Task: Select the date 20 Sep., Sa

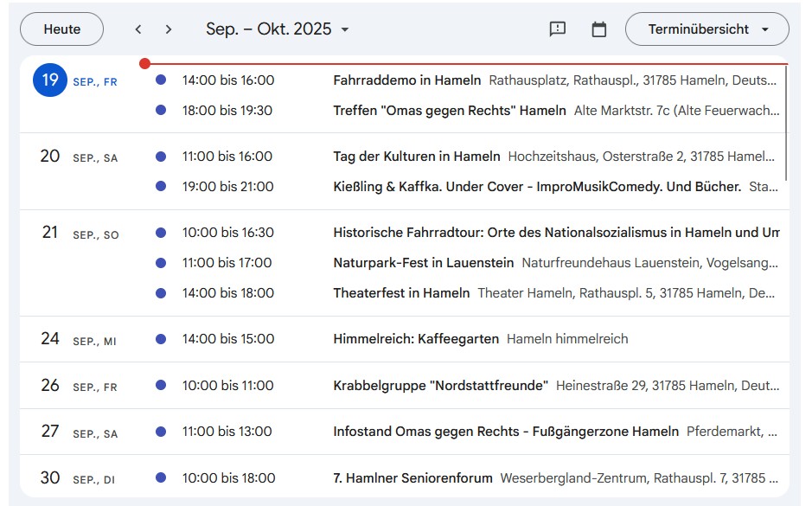Action: pos(50,157)
